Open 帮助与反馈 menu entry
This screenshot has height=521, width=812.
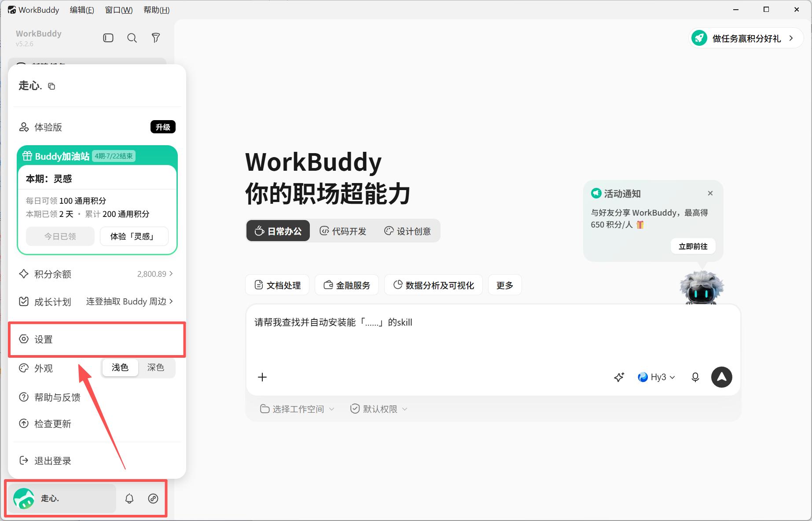click(x=97, y=397)
